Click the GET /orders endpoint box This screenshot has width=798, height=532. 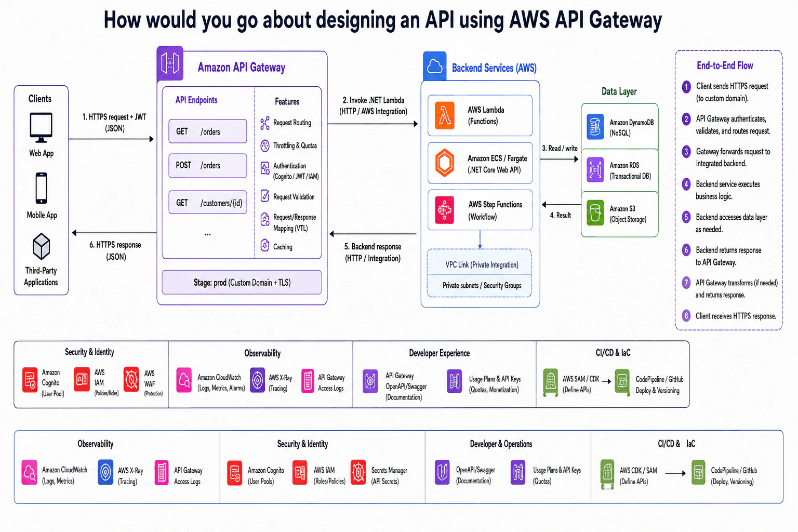click(208, 131)
